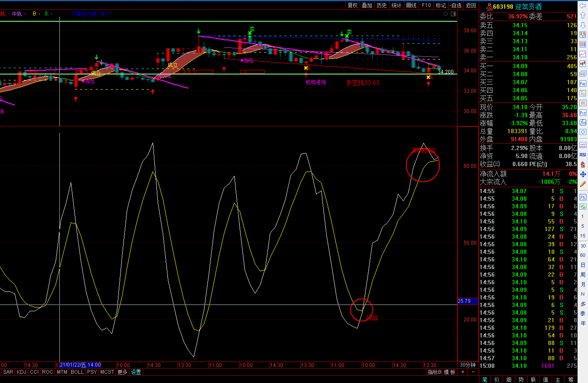Select the 日 daily period
Viewport: 588px width, 383px height.
[583, 265]
